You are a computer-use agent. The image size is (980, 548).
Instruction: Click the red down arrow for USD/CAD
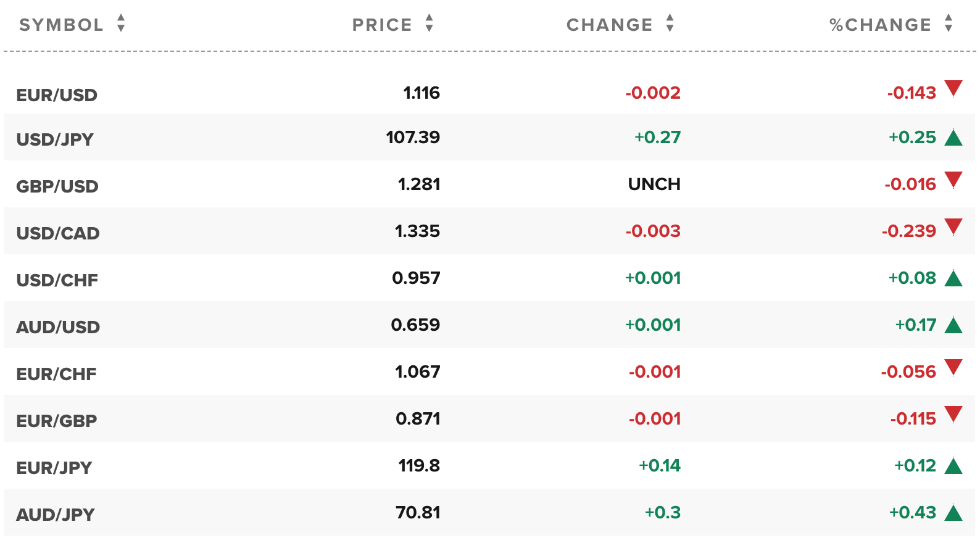tap(953, 226)
